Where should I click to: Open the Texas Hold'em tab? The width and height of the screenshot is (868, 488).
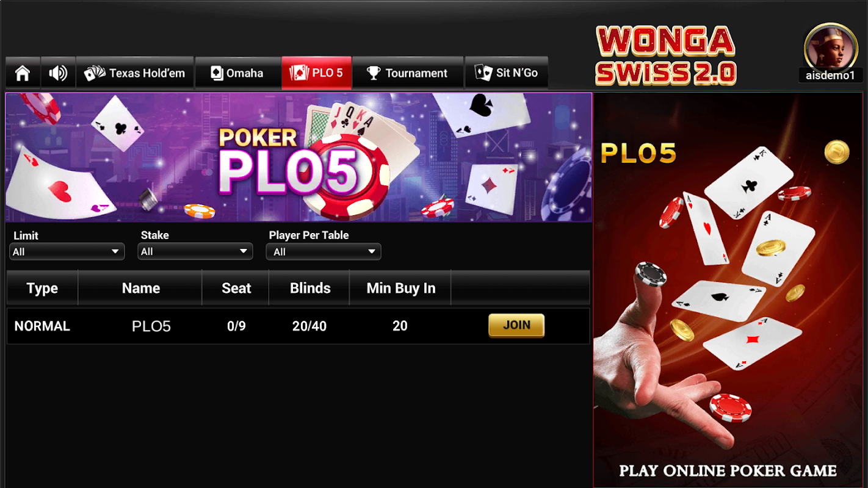(x=135, y=73)
